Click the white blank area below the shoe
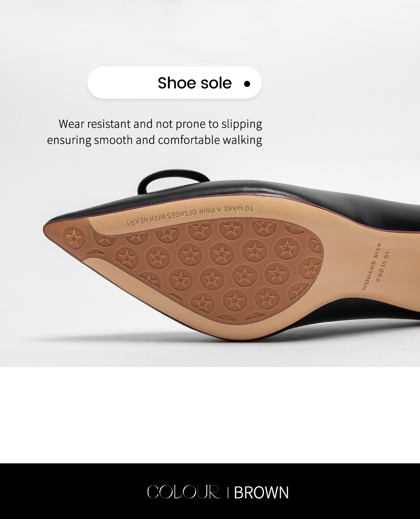The image size is (420, 519). point(210,415)
